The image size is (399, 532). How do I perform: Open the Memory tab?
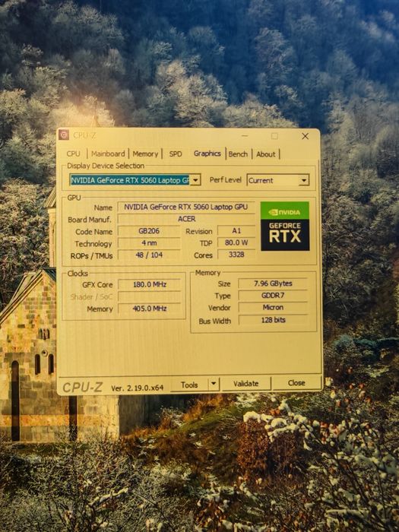click(145, 154)
